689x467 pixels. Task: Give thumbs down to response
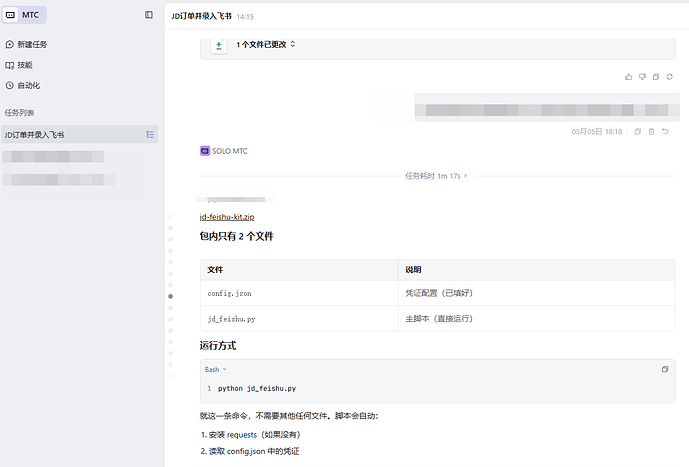click(642, 77)
